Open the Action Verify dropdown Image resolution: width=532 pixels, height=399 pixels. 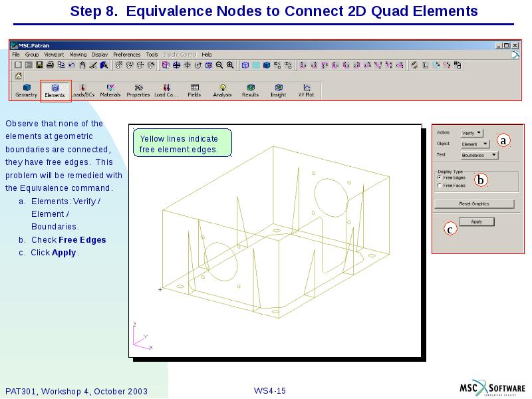[473, 133]
